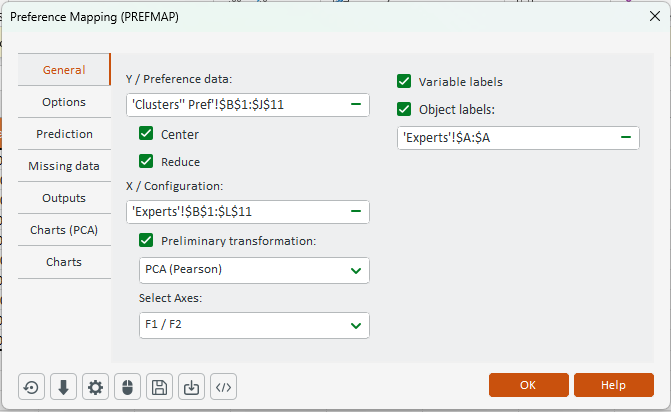The width and height of the screenshot is (671, 412).
Task: Click the 'Select Axes:' label
Action: [170, 298]
